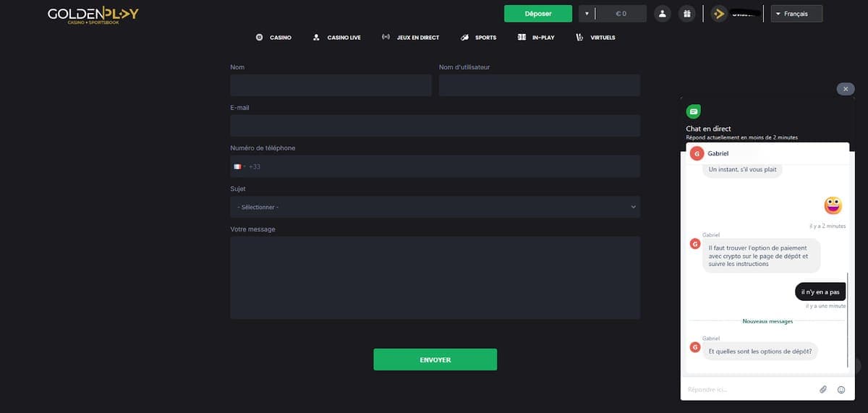Open the phone country flag selector
The image size is (868, 413).
(239, 166)
